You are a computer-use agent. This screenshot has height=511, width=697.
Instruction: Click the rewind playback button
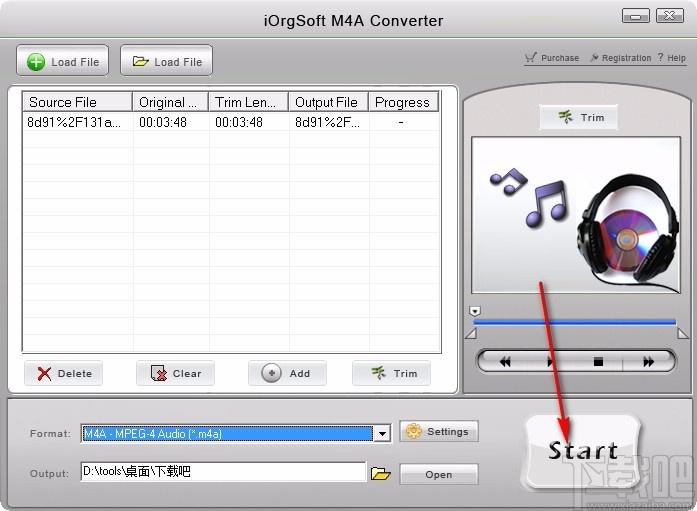coord(505,362)
